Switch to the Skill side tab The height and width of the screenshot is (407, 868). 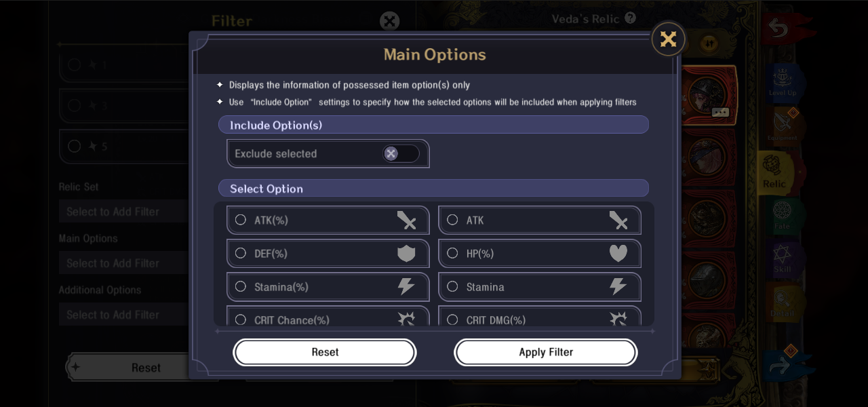pyautogui.click(x=783, y=258)
